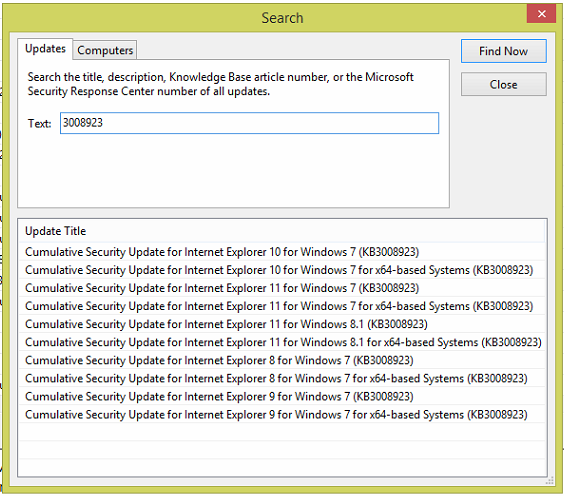Open the Computers tab
Screen dimensions: 564x496
105,50
